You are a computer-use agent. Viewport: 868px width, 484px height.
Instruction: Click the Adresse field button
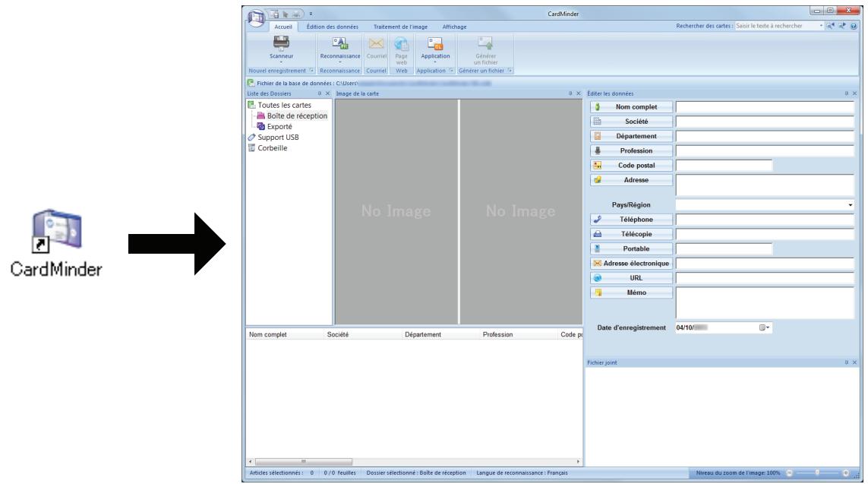tap(631, 180)
